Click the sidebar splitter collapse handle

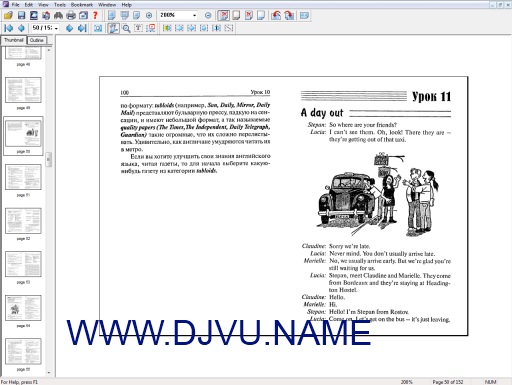point(49,159)
